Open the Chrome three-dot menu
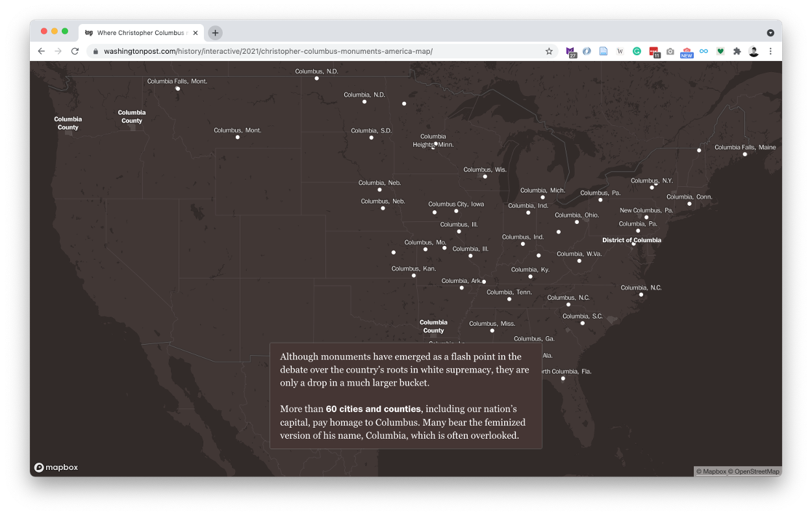This screenshot has height=516, width=812. click(770, 51)
